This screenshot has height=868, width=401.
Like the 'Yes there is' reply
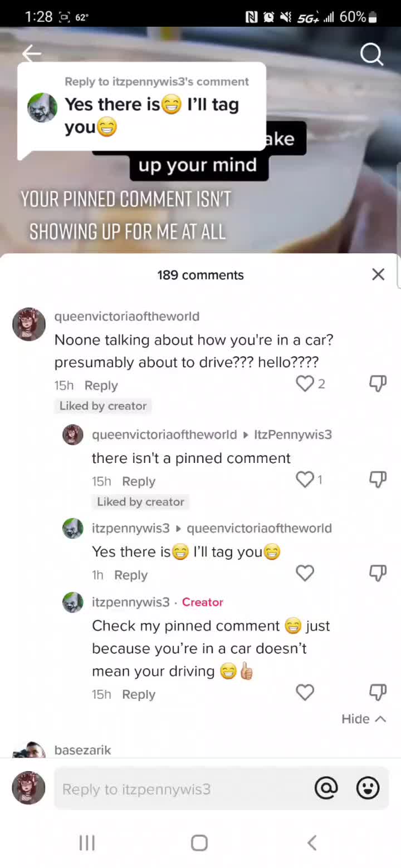[x=305, y=573]
